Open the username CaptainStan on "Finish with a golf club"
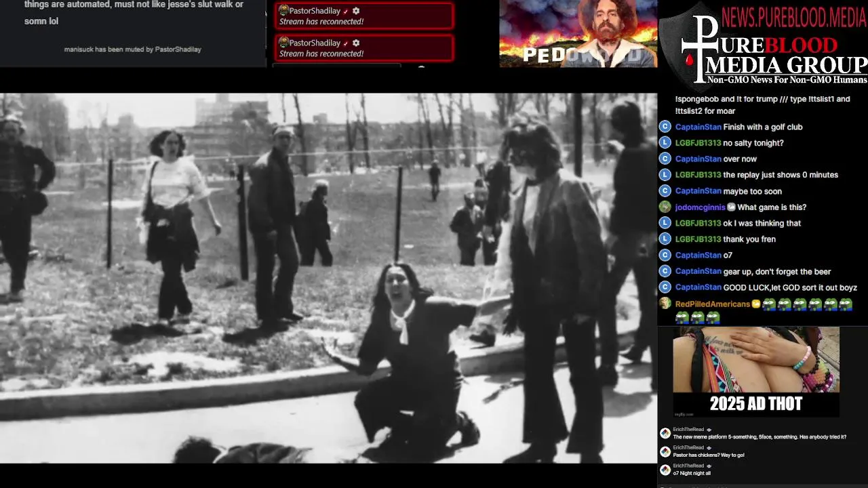This screenshot has height=488, width=868. 698,127
